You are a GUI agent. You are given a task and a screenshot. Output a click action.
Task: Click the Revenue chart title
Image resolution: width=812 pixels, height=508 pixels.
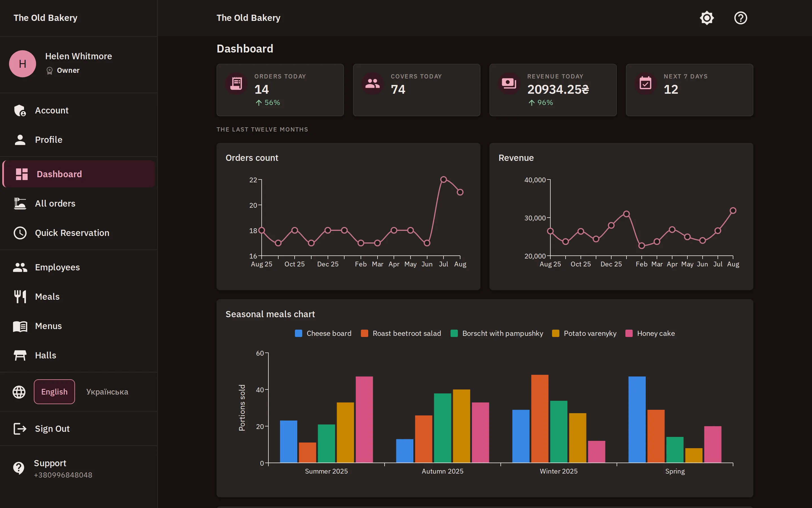coord(516,158)
